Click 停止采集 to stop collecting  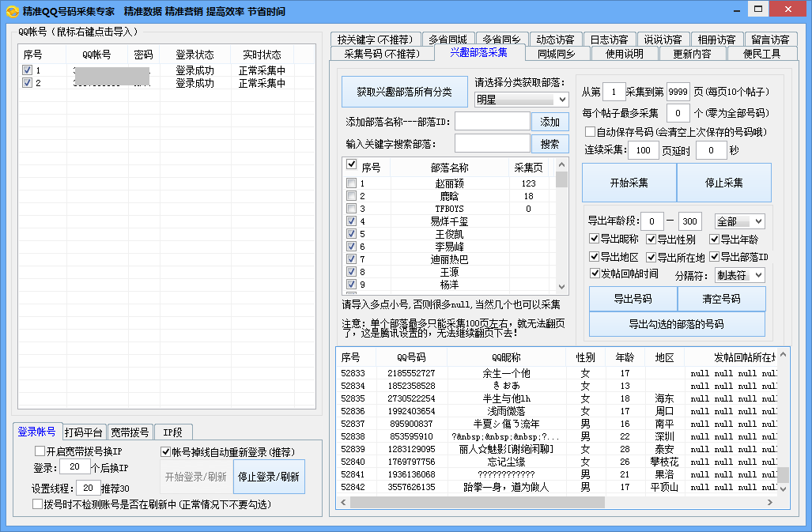(723, 183)
